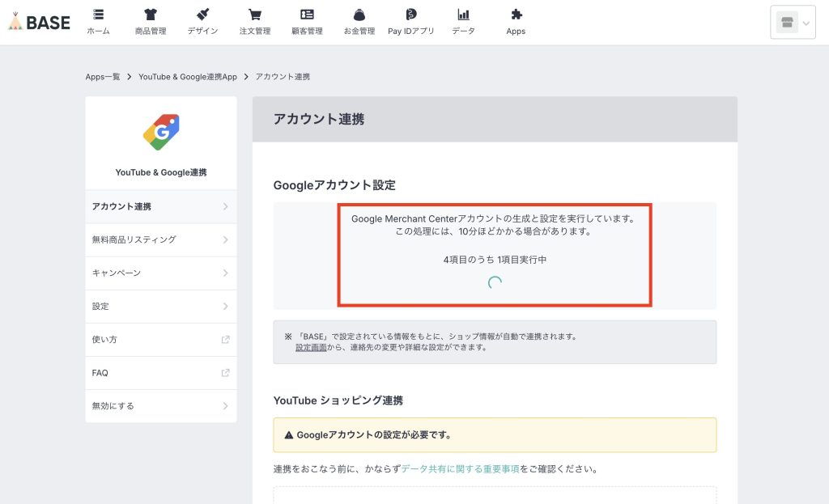Click the external link icon on FAQ
The image size is (829, 504).
coord(226,373)
